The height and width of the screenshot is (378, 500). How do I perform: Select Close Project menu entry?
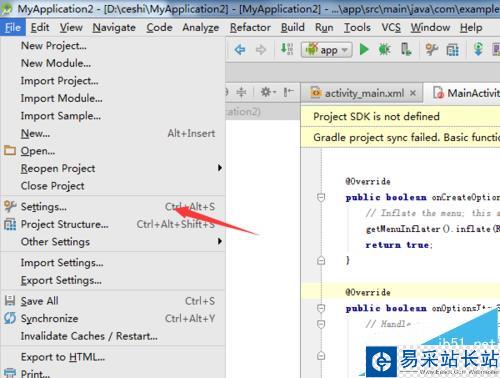point(113,186)
